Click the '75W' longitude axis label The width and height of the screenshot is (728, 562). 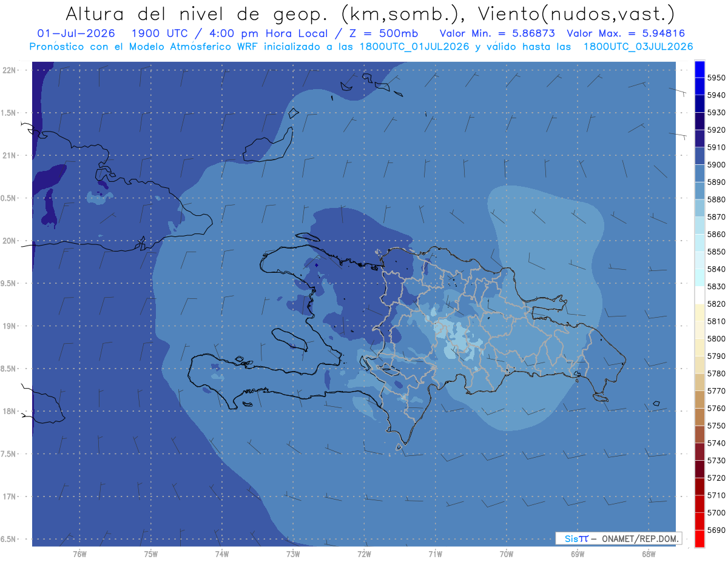point(150,553)
